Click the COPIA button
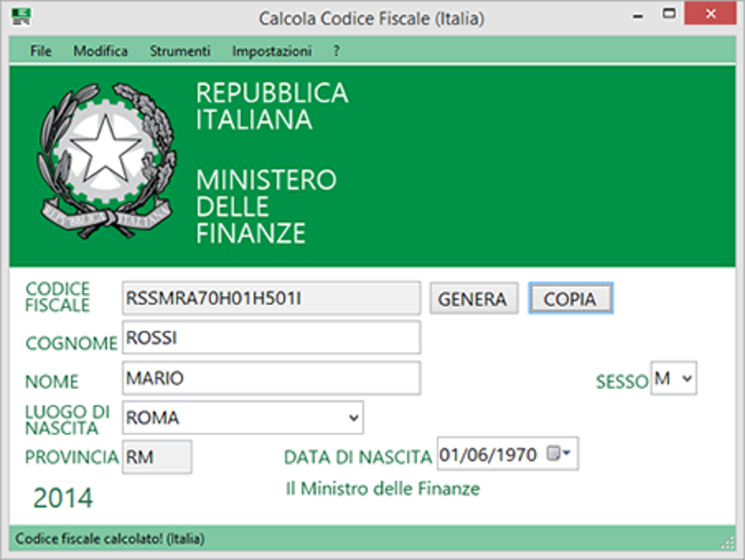The width and height of the screenshot is (745, 560). point(570,299)
